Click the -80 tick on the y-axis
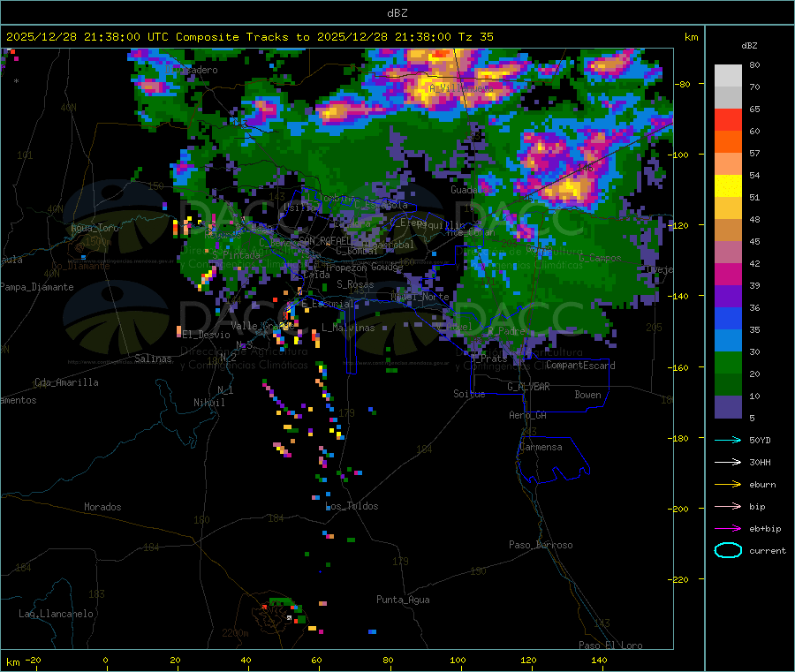This screenshot has height=672, width=795. coord(682,84)
